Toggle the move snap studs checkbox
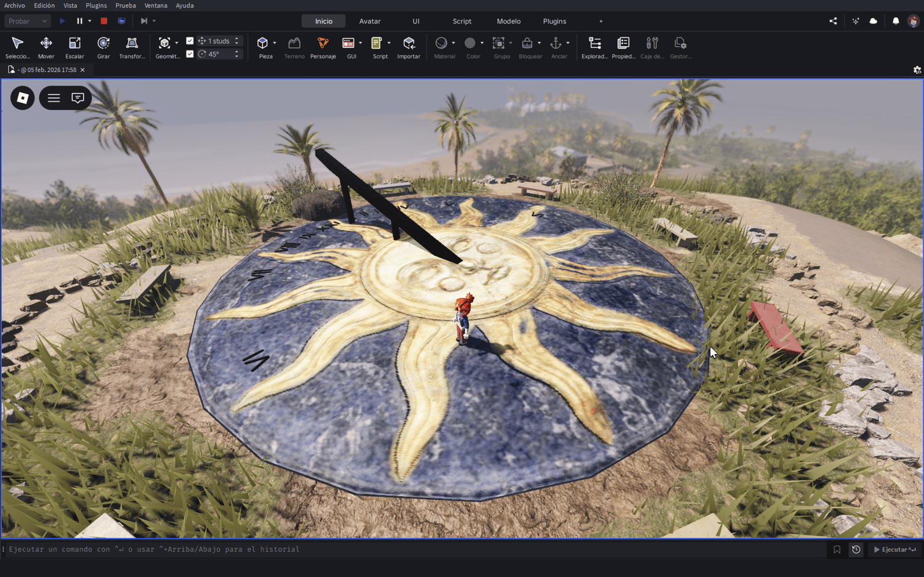924x577 pixels. 190,41
